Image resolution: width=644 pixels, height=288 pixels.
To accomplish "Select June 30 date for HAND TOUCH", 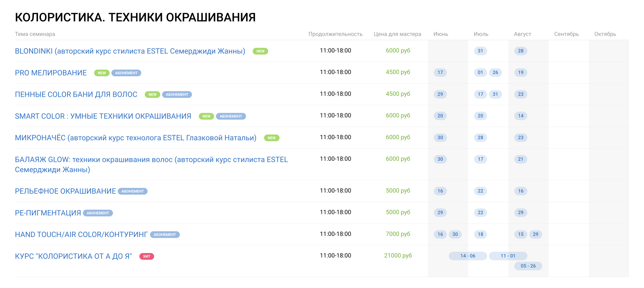I will point(455,234).
